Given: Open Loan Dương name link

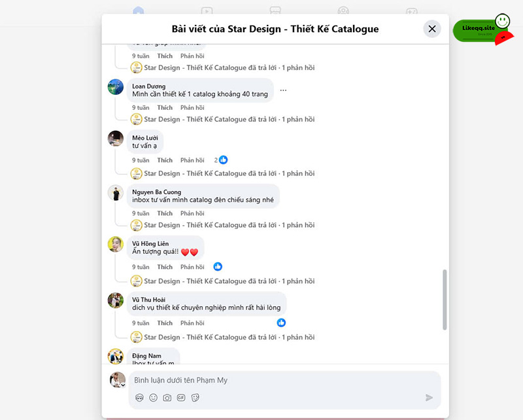Looking at the screenshot, I should 149,86.
